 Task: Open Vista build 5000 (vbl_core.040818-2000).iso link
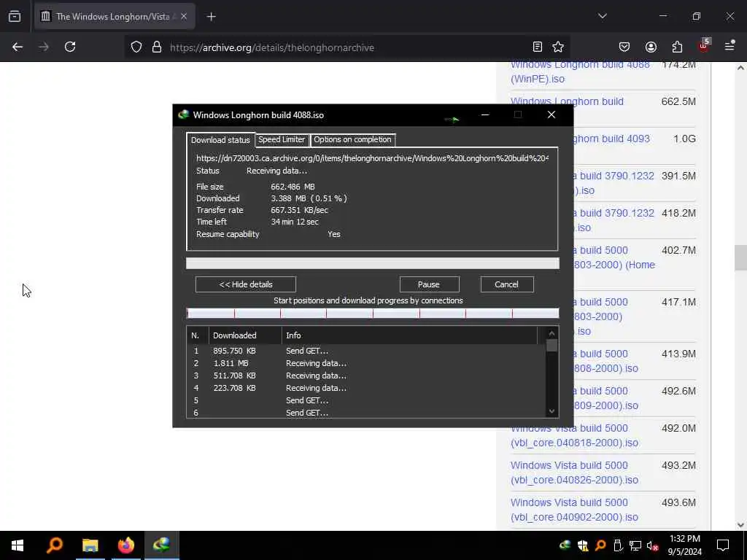tap(574, 435)
